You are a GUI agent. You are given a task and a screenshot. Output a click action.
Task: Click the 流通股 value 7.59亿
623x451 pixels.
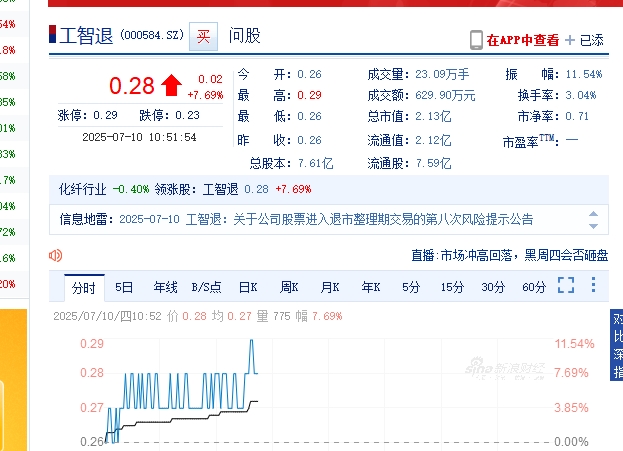[x=433, y=163]
